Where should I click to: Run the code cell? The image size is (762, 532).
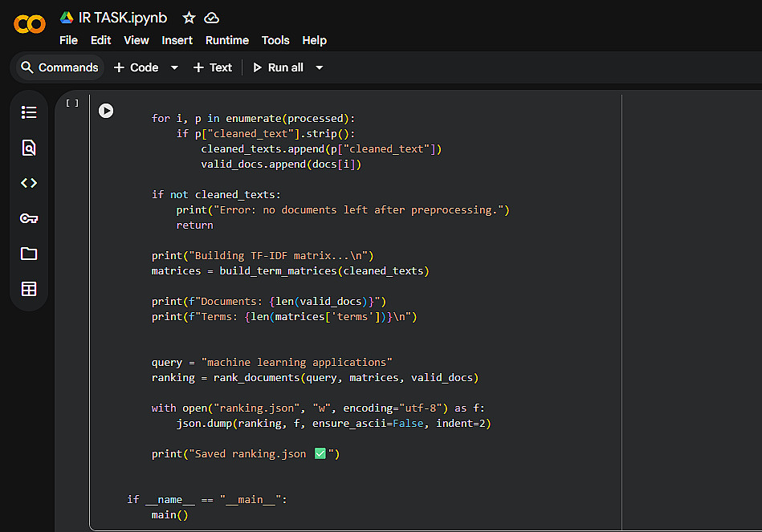click(x=106, y=111)
